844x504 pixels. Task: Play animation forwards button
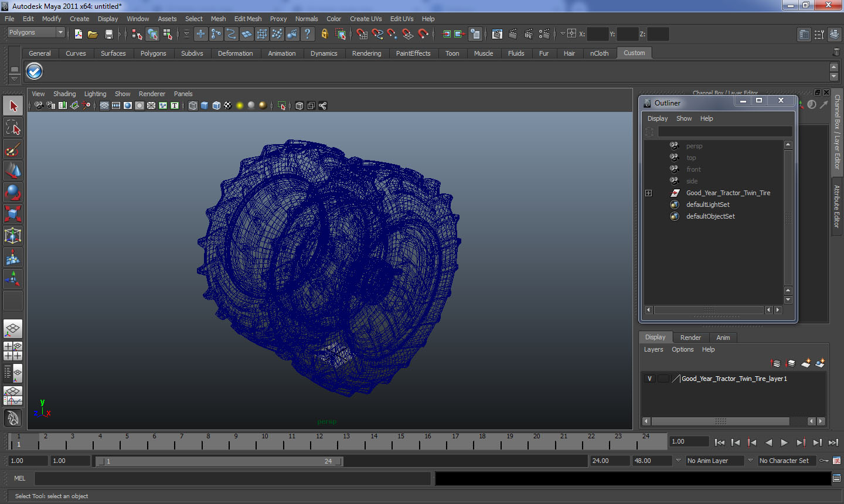[784, 442]
